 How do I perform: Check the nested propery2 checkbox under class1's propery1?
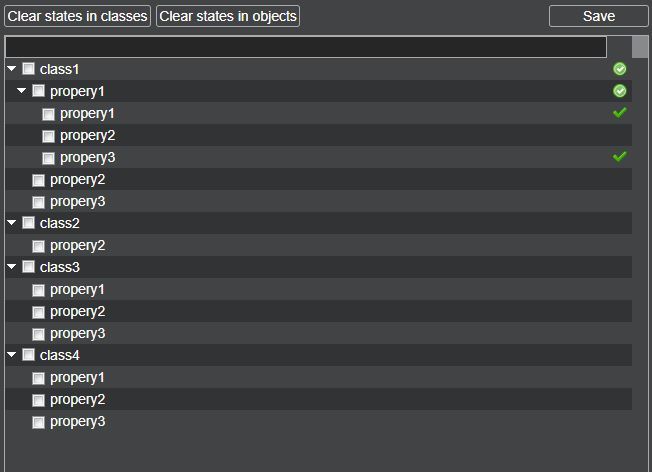48,136
